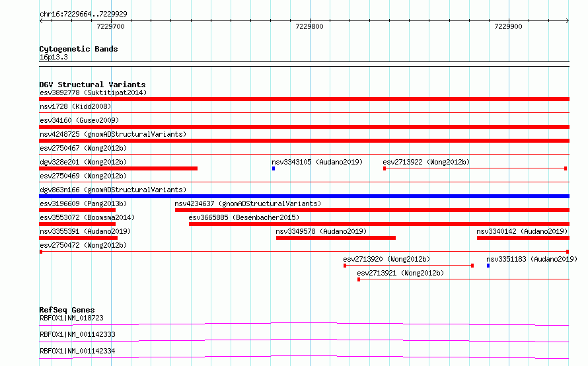Open esv3665885 (Besenbacher2015) variant label
The height and width of the screenshot is (366, 588).
click(x=244, y=217)
